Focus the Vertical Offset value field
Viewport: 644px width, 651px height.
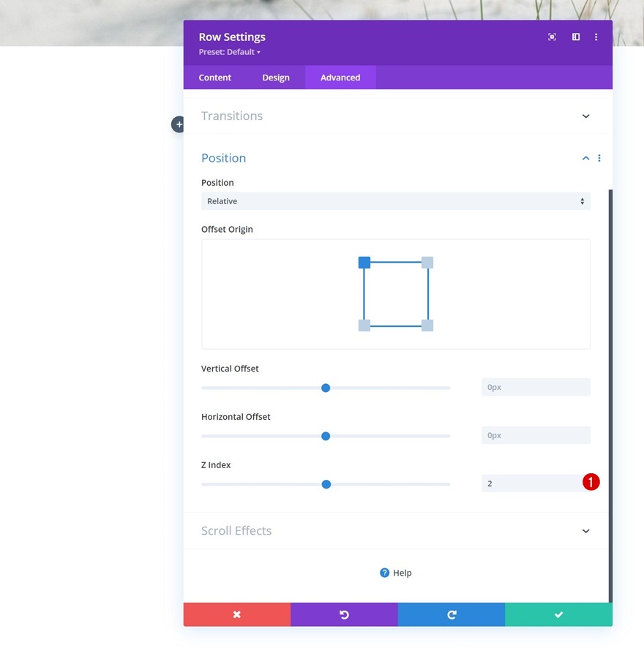[x=536, y=387]
